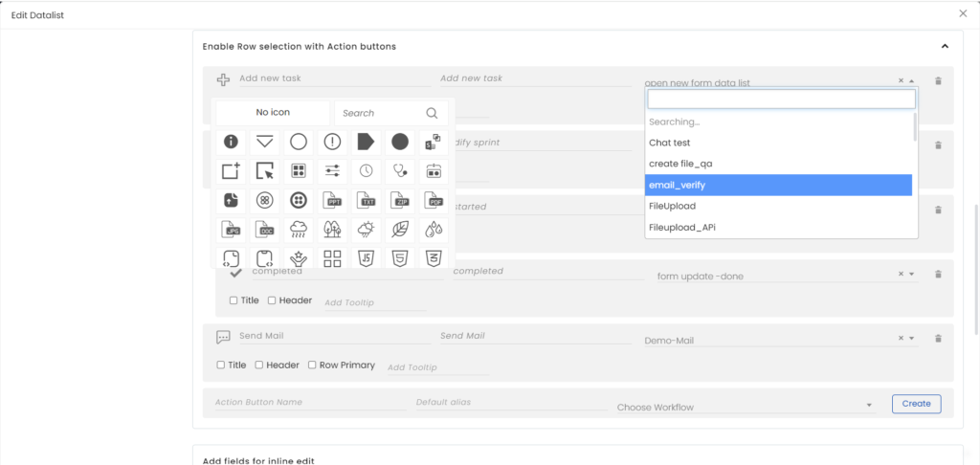This screenshot has width=980, height=465.
Task: Enable the Row Primary checkbox
Action: point(311,365)
